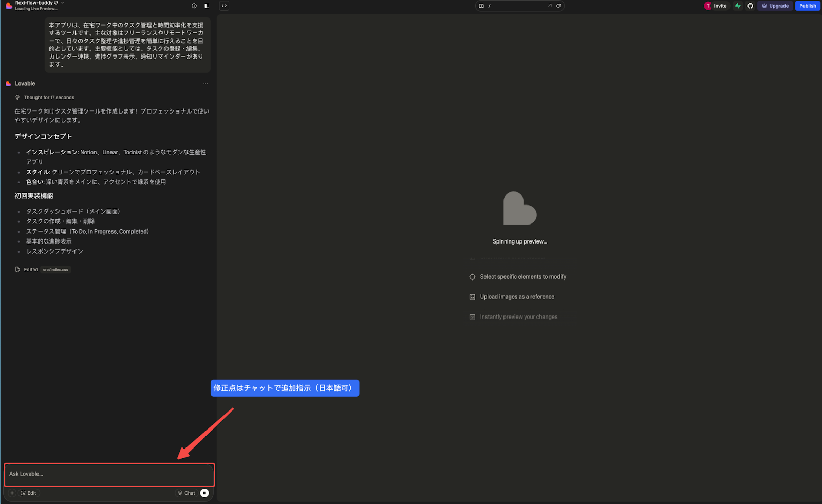Image resolution: width=822 pixels, height=504 pixels.
Task: Open the Lovable message options ellipsis
Action: [206, 84]
